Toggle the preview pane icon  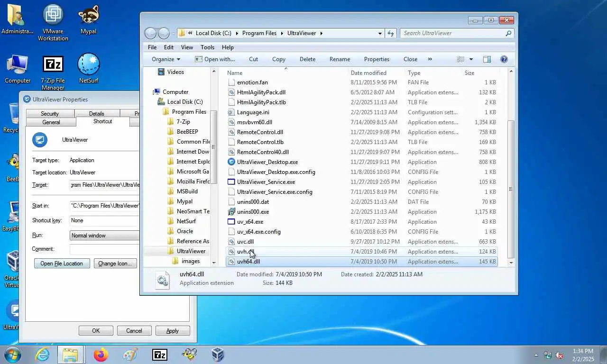487,59
